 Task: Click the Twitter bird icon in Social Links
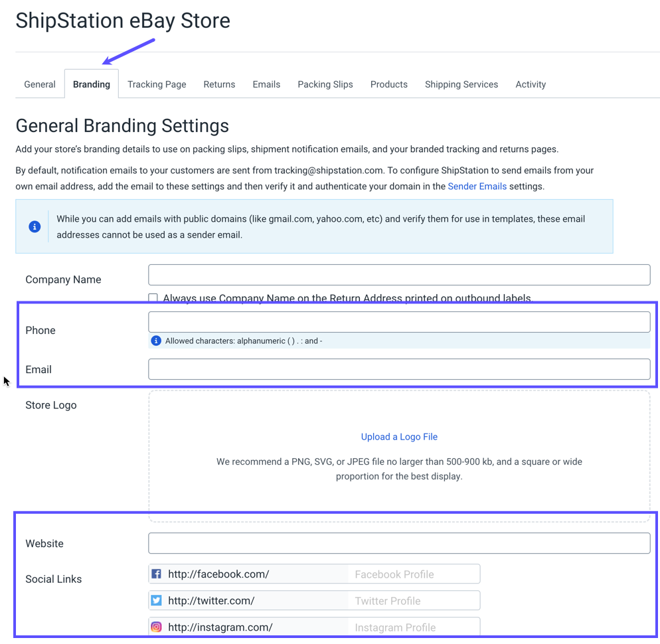[157, 600]
